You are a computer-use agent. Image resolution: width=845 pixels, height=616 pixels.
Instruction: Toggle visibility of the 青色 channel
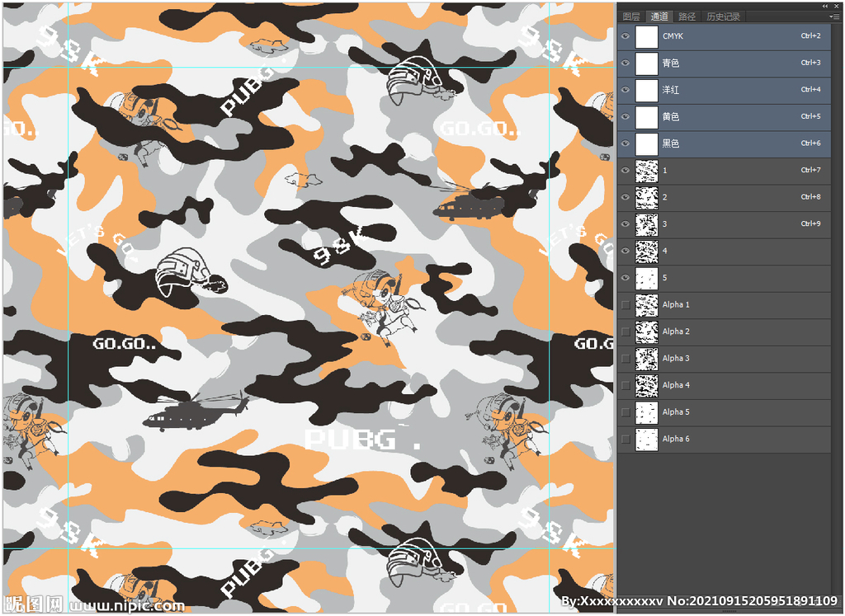[625, 63]
